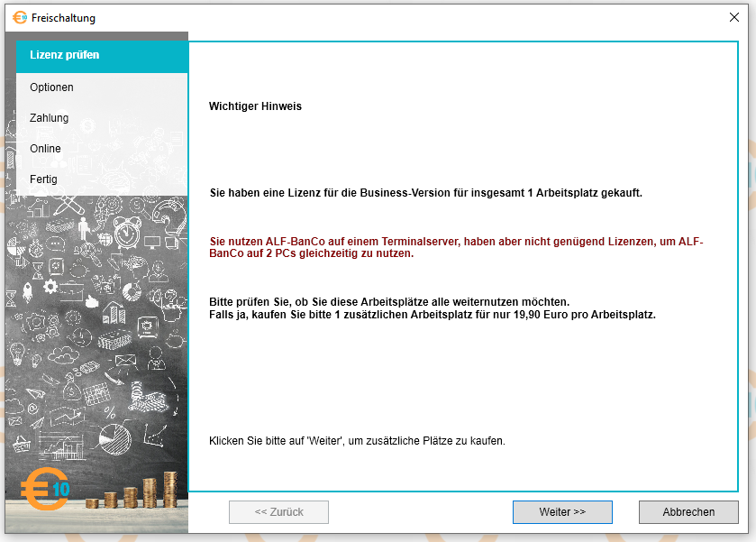Image resolution: width=756 pixels, height=542 pixels.
Task: Click the 19,90 Euro pricing sentence
Action: (432, 314)
